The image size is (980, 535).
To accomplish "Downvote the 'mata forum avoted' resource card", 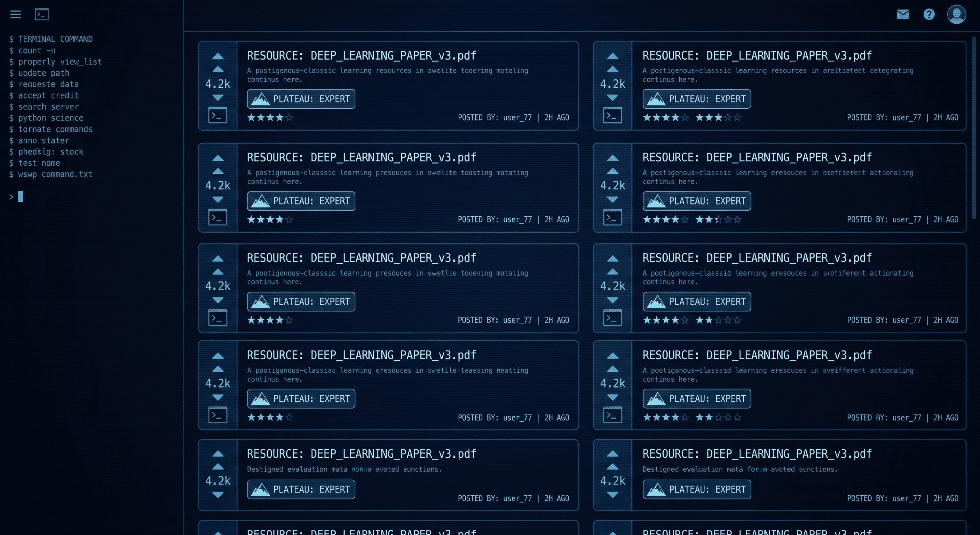I will click(x=612, y=495).
